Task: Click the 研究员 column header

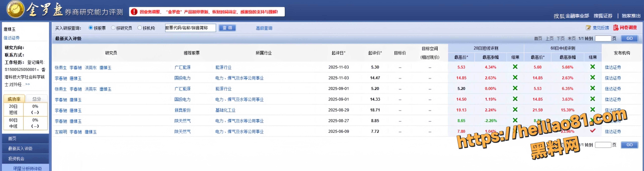Action: 111,53
